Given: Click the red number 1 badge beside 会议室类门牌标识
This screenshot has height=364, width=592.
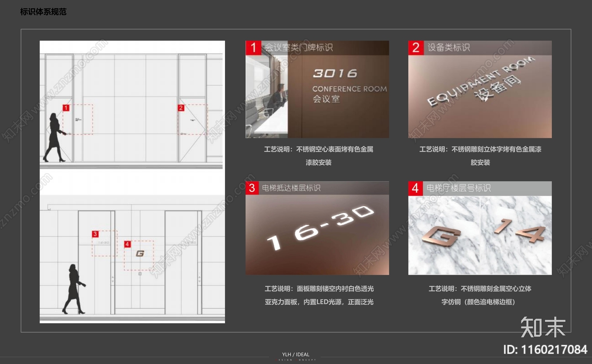Looking at the screenshot, I should pyautogui.click(x=253, y=48).
